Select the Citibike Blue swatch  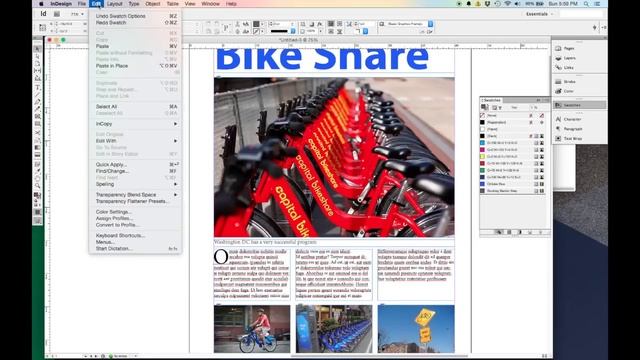pyautogui.click(x=513, y=184)
